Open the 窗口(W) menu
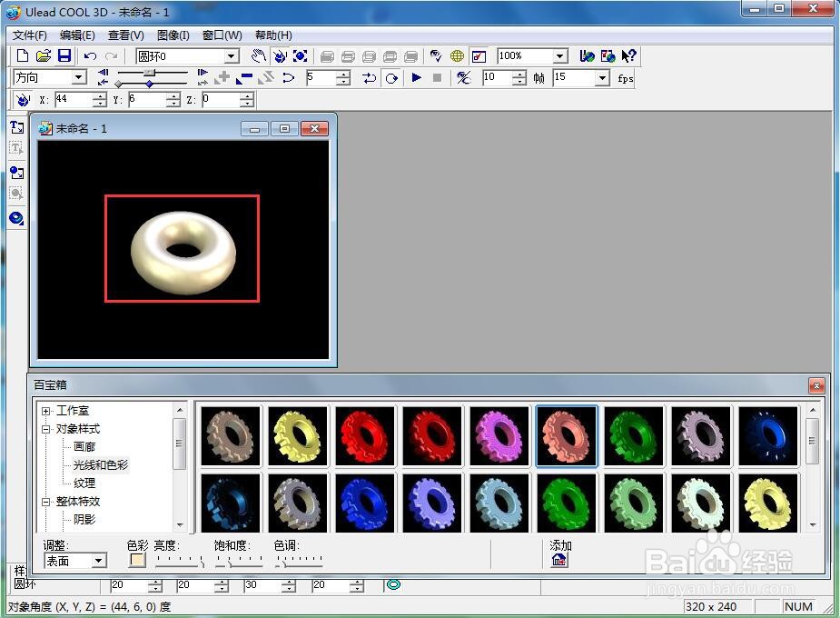Screen dimensions: 840x618 point(222,35)
